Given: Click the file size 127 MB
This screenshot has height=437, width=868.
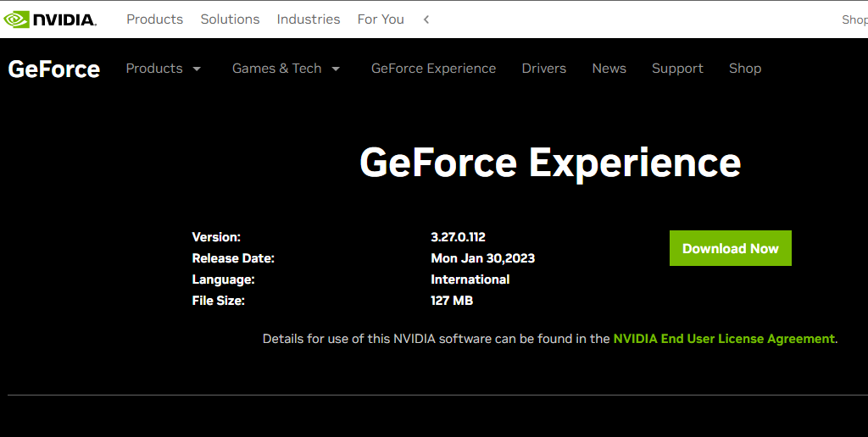Looking at the screenshot, I should tap(452, 301).
